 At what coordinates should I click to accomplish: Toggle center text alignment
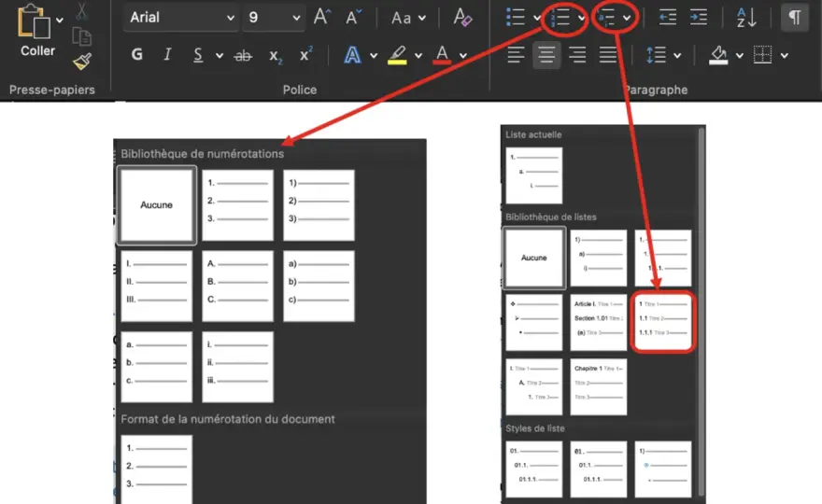[x=546, y=54]
